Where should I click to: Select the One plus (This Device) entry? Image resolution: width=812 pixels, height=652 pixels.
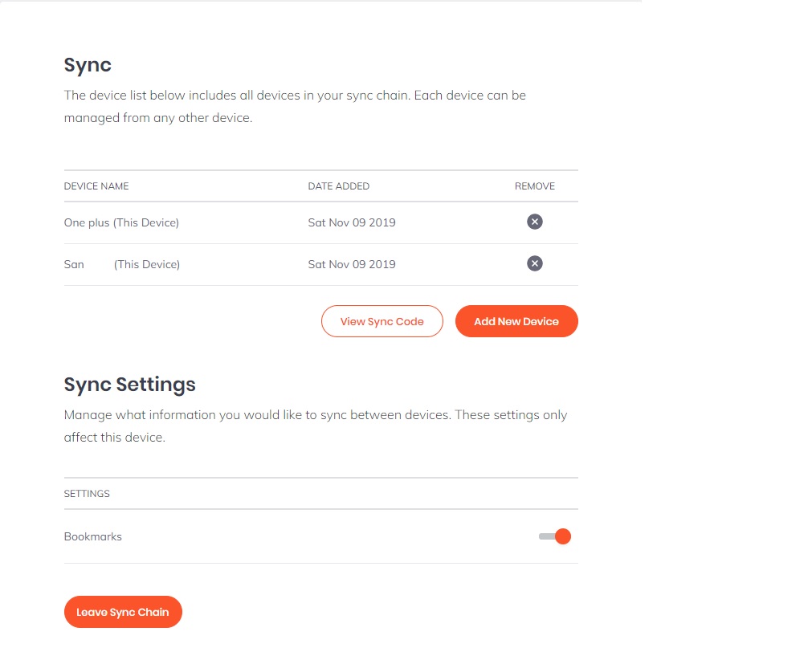tap(121, 222)
